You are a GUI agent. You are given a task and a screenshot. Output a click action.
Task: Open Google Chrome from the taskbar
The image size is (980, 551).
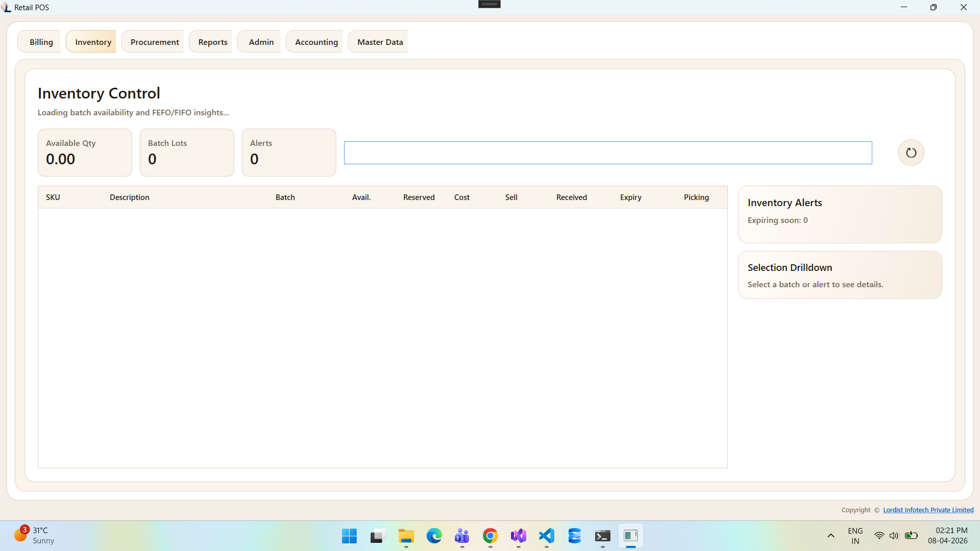[x=491, y=536]
